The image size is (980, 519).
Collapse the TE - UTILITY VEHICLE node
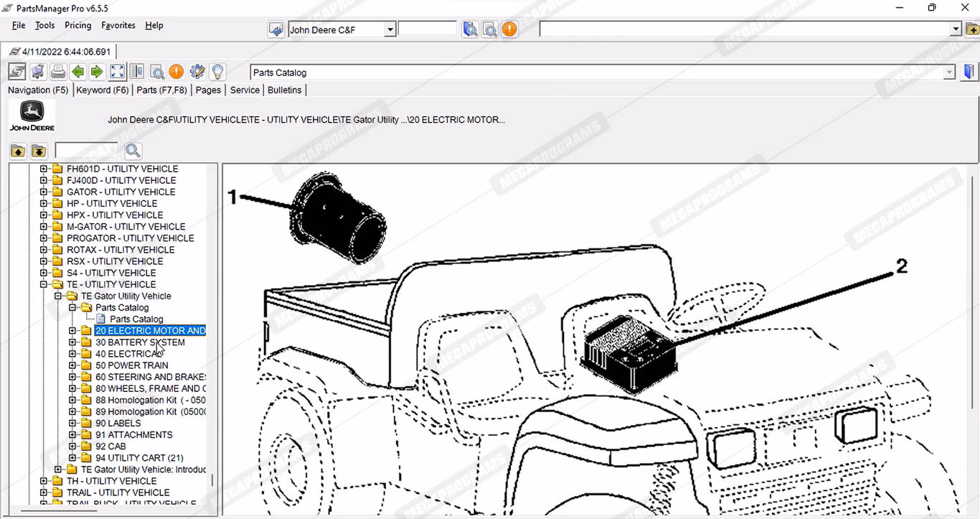[44, 284]
